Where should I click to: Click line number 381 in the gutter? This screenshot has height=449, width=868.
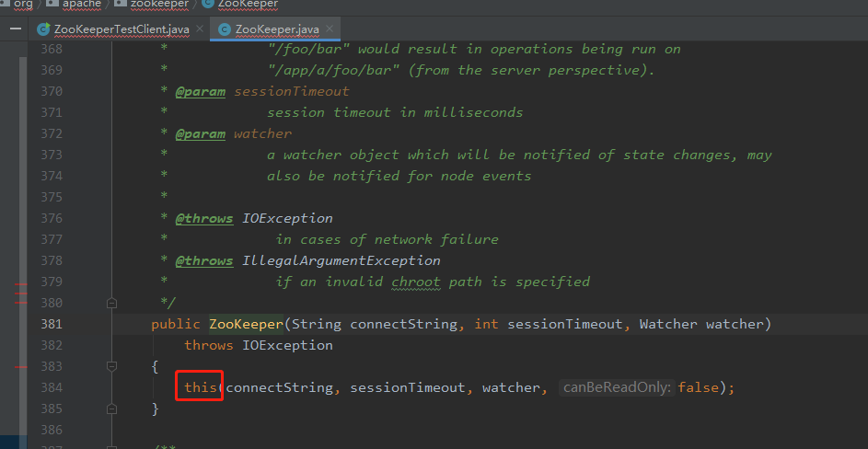pyautogui.click(x=52, y=324)
